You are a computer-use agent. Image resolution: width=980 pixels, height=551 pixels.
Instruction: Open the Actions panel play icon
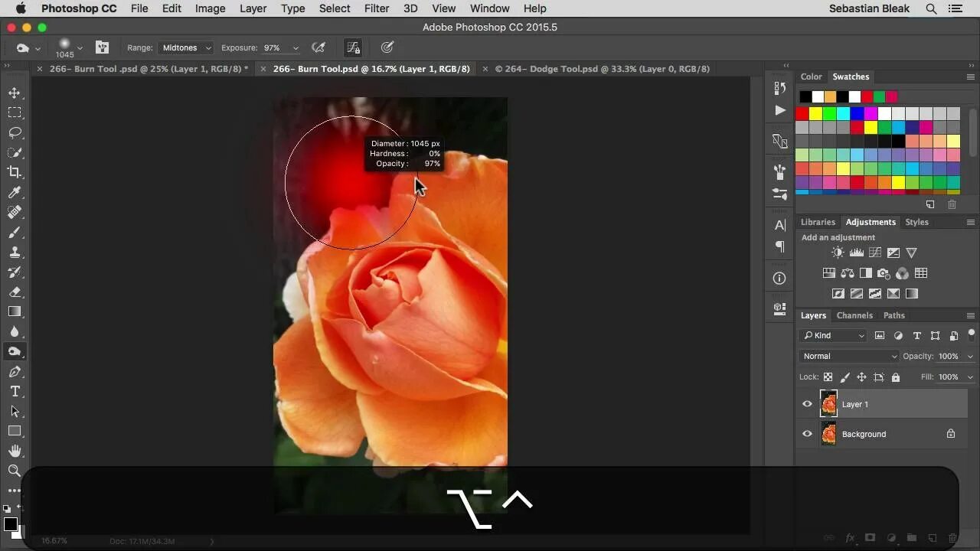780,110
